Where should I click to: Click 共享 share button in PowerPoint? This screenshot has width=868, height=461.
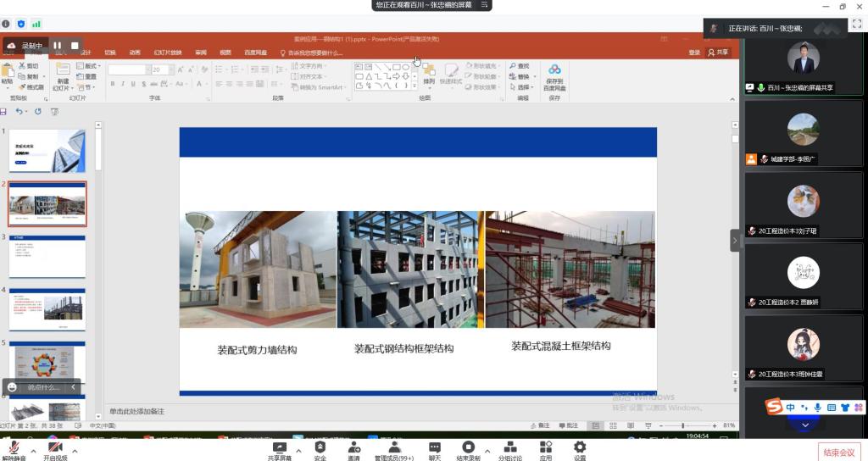719,53
